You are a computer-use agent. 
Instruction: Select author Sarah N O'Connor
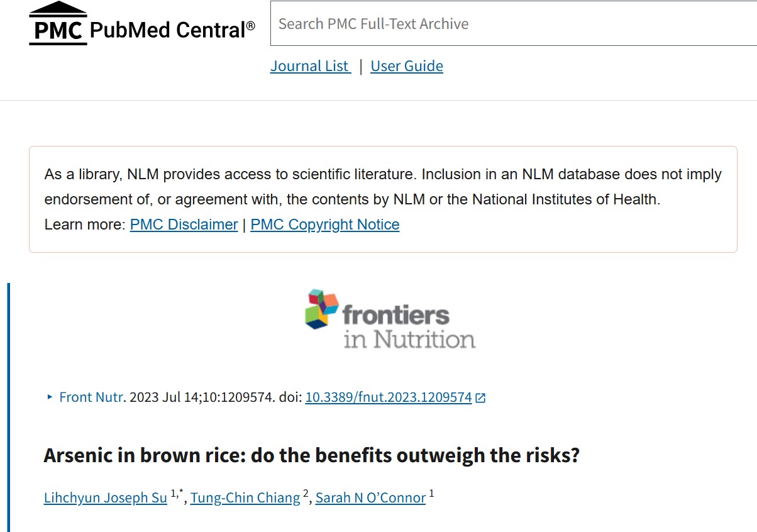370,497
